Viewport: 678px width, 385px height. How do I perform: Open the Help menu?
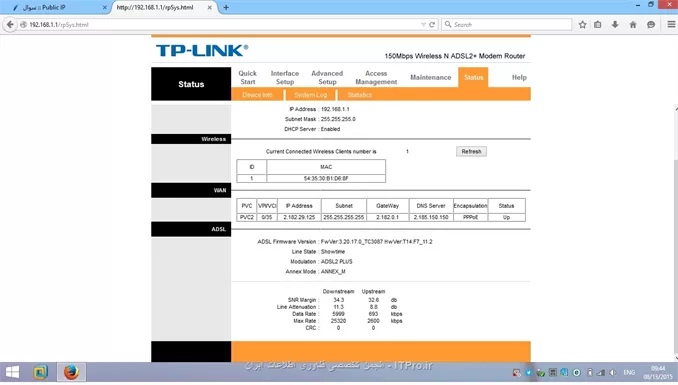click(x=519, y=77)
